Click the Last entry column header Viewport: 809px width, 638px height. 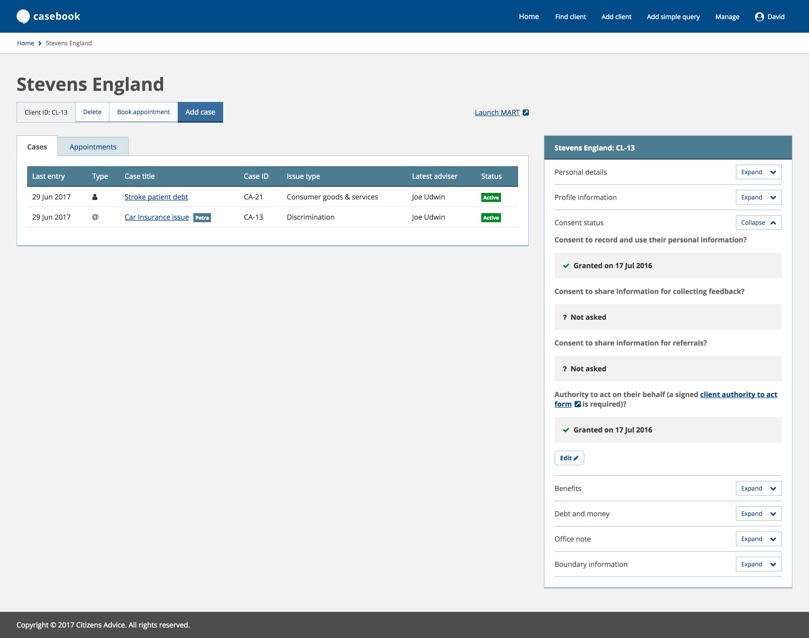coord(48,176)
